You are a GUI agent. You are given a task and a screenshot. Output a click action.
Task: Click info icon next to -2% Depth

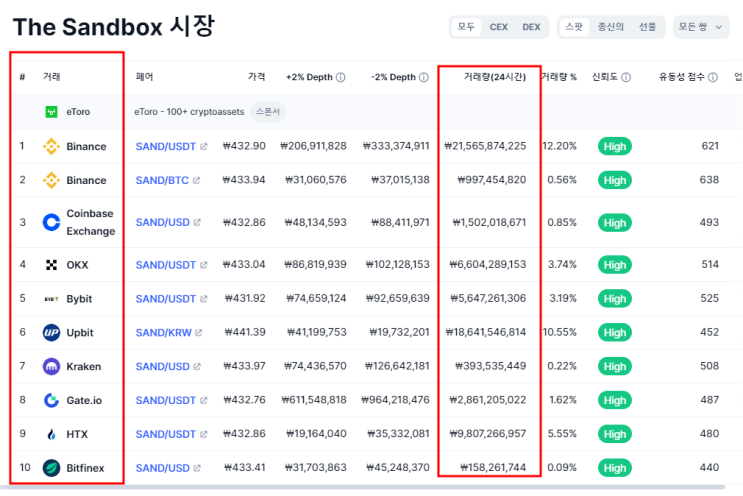[x=424, y=77]
